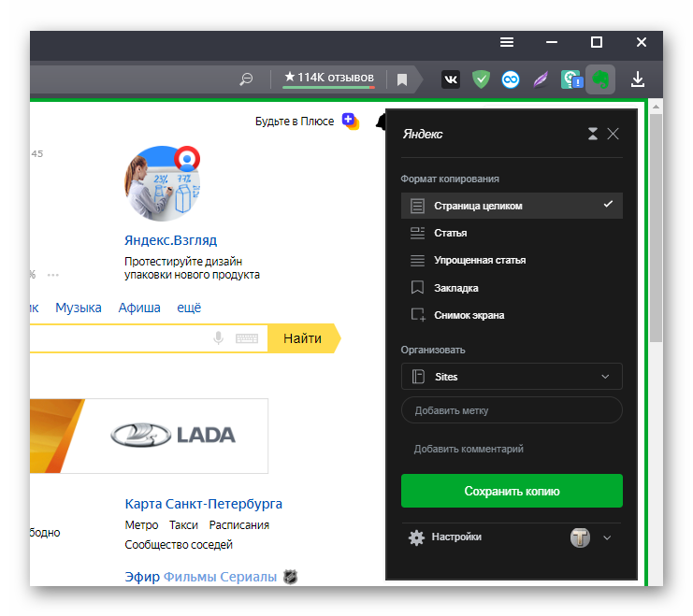693x616 pixels.
Task: Click the Найти search button
Action: (x=304, y=338)
